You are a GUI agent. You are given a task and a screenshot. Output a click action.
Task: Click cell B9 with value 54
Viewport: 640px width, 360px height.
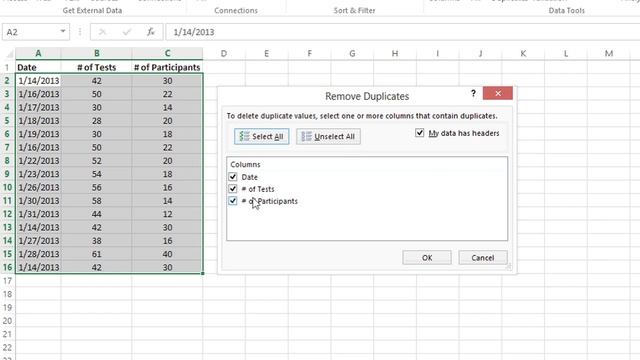point(96,174)
